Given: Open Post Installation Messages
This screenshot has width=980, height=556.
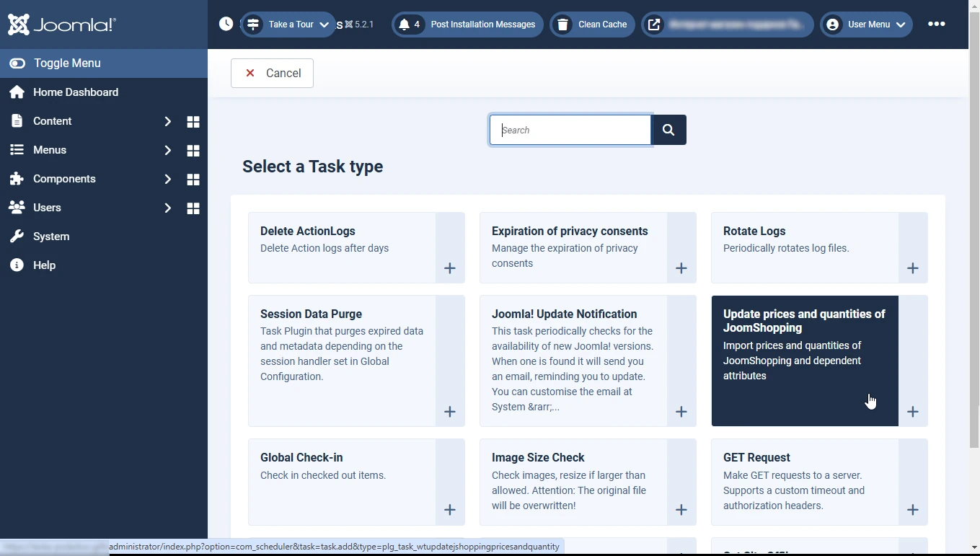Looking at the screenshot, I should pyautogui.click(x=468, y=25).
